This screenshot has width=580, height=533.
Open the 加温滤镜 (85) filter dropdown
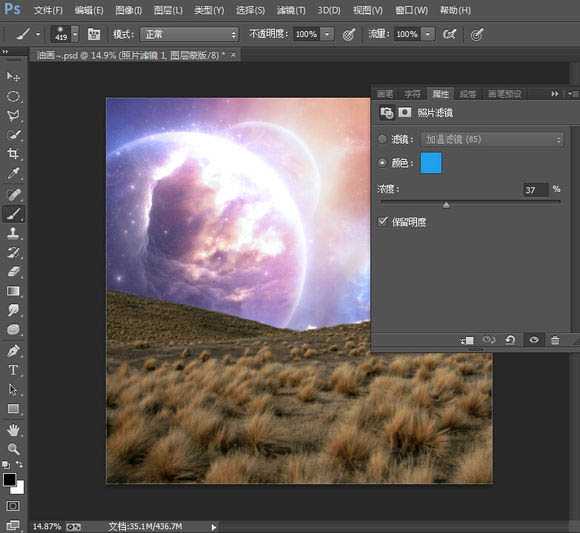click(x=492, y=140)
